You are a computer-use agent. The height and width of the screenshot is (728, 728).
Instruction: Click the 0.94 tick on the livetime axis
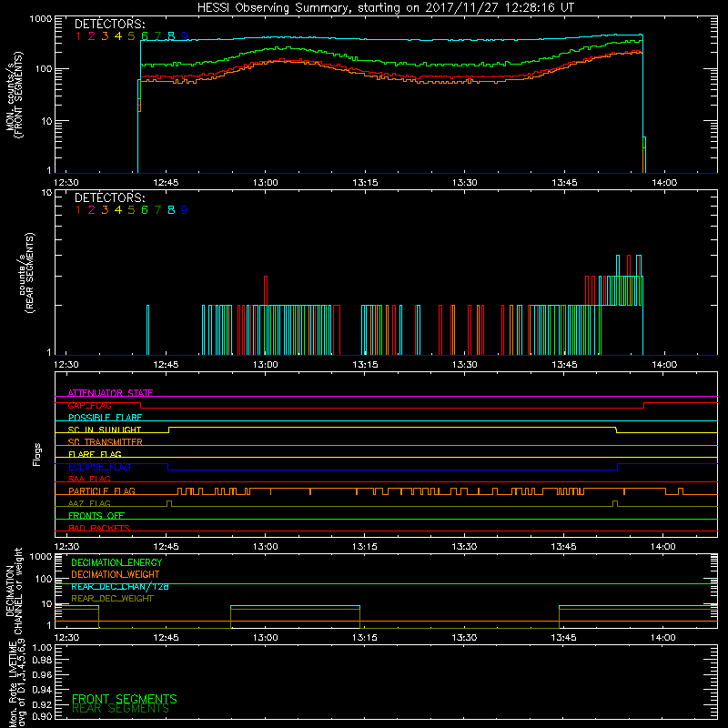[x=42, y=690]
